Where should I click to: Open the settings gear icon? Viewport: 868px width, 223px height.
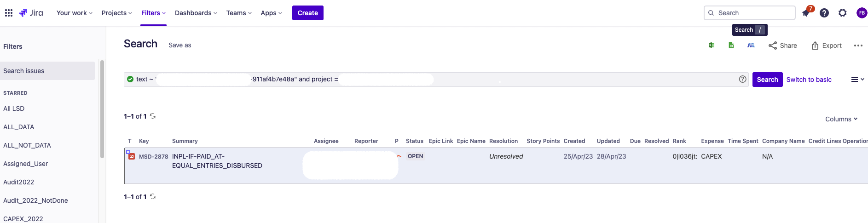point(843,13)
